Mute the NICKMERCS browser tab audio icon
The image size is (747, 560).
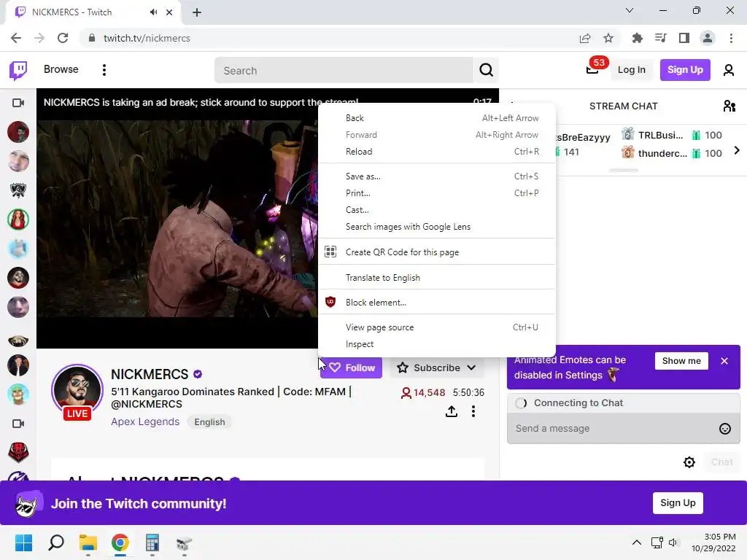click(153, 12)
